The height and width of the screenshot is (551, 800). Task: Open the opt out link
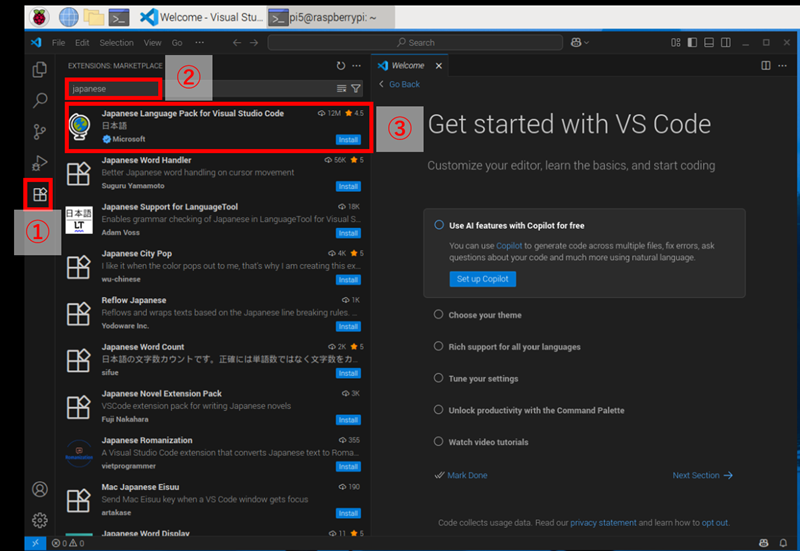coord(715,522)
